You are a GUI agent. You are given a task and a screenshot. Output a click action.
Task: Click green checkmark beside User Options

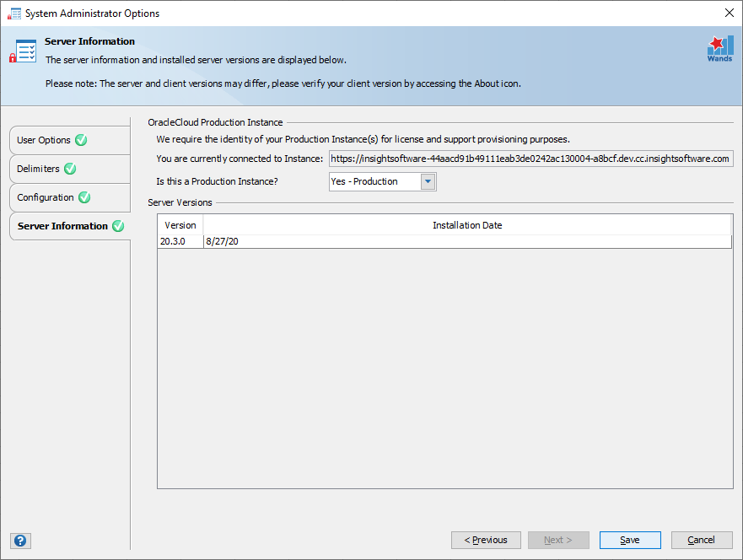point(81,140)
